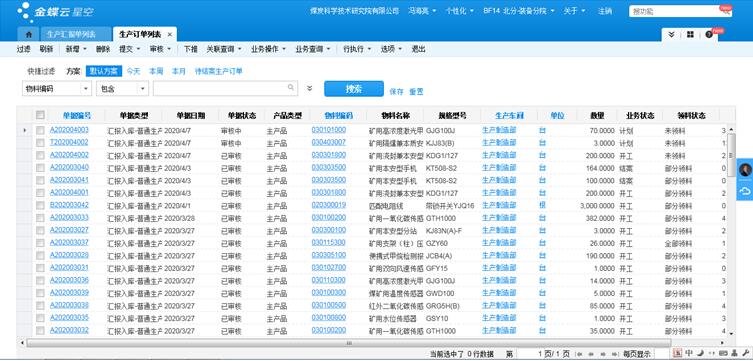This screenshot has height=361, width=753.
Task: Click the Sogou input method icon
Action: click(x=677, y=354)
